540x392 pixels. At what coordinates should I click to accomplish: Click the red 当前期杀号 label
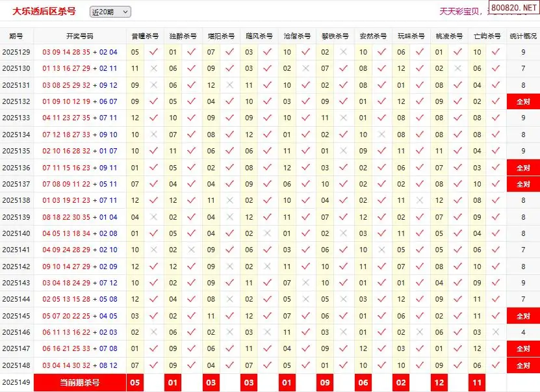[x=80, y=383]
